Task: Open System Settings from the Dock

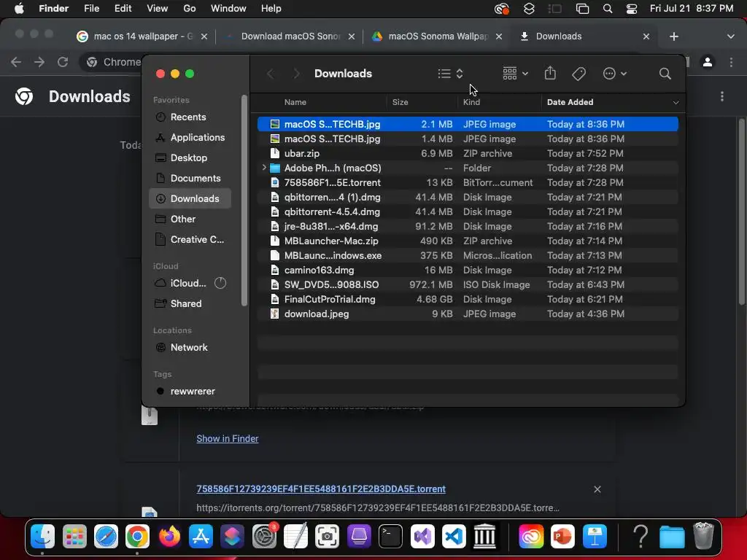Action: (x=264, y=537)
